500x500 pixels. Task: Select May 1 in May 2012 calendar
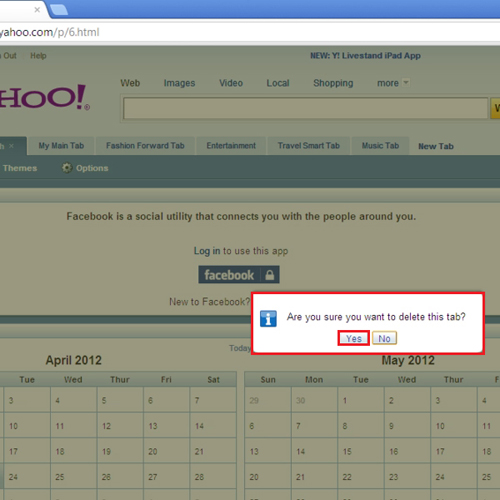pyautogui.click(x=361, y=399)
